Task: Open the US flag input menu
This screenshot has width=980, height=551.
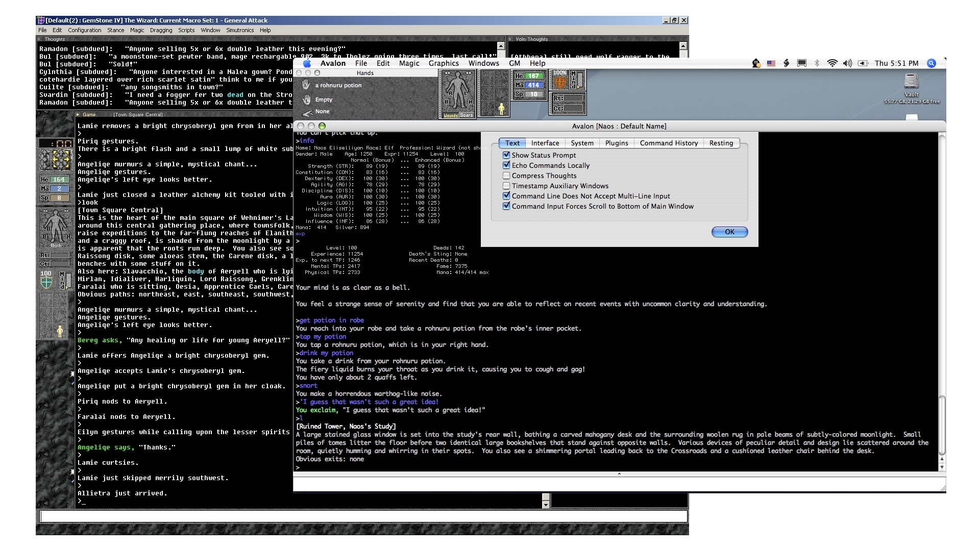Action: coord(771,63)
